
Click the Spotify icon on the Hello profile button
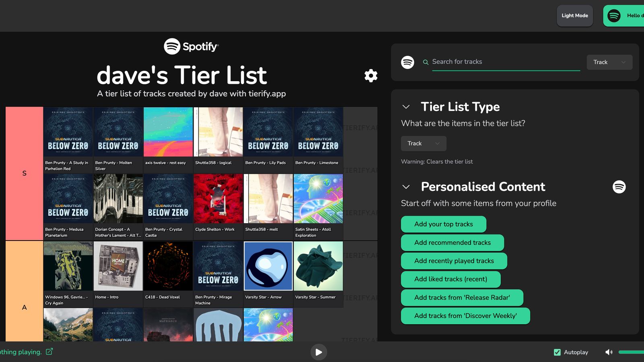[613, 16]
